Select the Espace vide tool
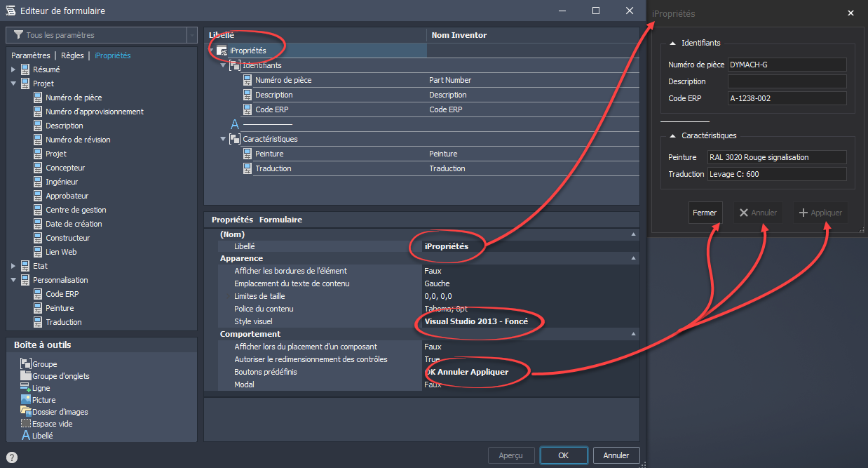Screen dimensions: 868x468 tap(52, 424)
